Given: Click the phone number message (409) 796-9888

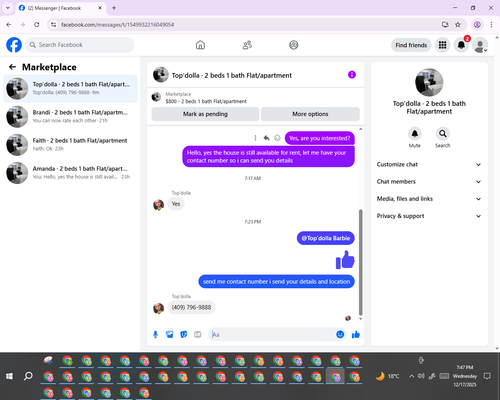Looking at the screenshot, I should click(x=191, y=307).
